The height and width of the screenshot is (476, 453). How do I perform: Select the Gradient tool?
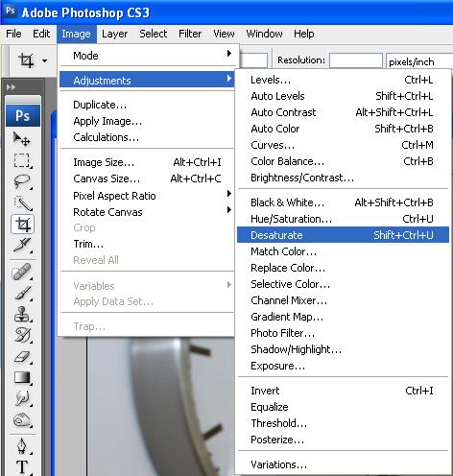(22, 378)
